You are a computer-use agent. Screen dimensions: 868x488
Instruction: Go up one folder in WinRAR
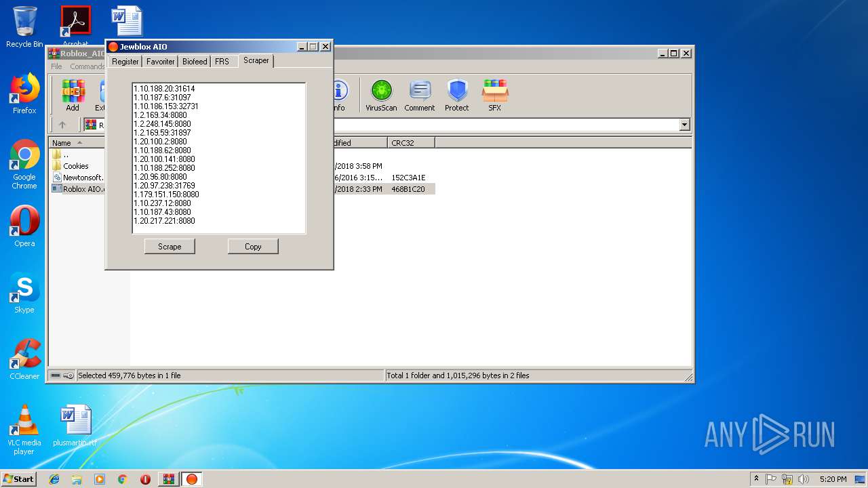tap(62, 125)
